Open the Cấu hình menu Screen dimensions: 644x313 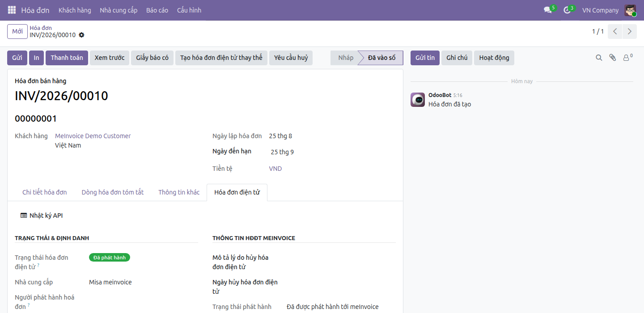pos(189,10)
